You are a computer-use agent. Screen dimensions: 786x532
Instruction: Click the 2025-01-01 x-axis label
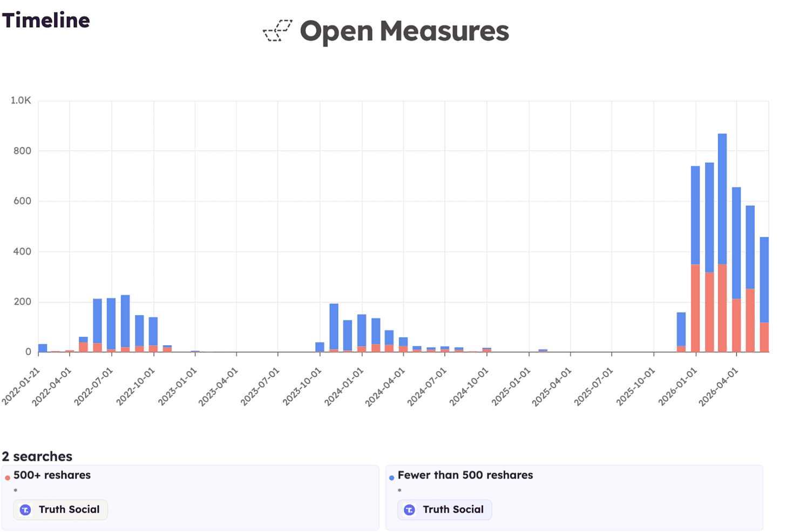[x=511, y=387]
